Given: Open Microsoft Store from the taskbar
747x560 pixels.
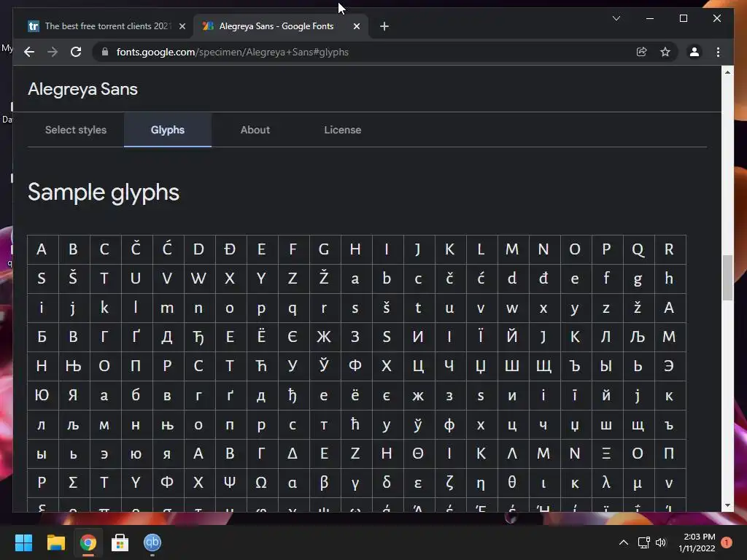Looking at the screenshot, I should point(120,542).
